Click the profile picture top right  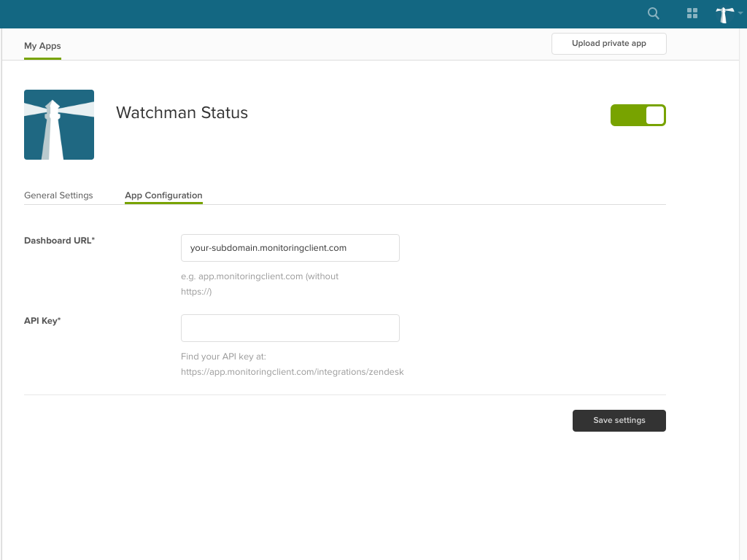[724, 14]
